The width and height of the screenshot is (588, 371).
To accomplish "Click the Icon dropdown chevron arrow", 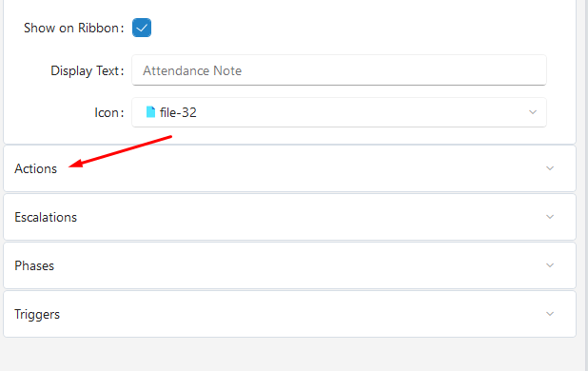I will click(x=533, y=112).
